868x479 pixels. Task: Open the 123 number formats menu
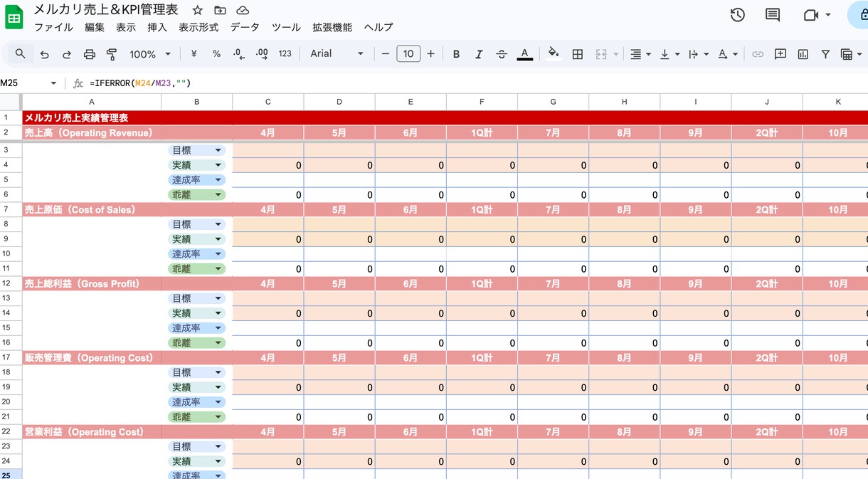click(285, 54)
